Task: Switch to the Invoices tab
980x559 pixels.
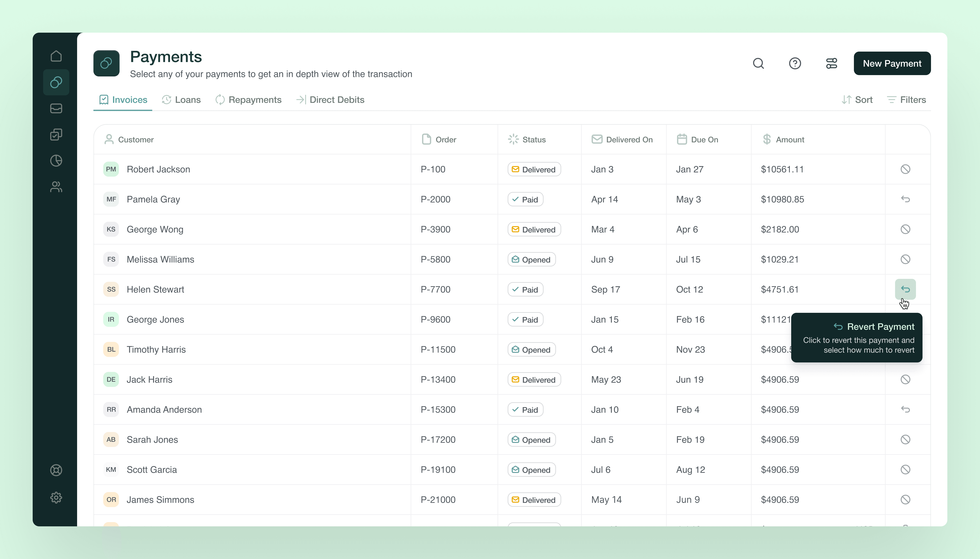Action: (x=123, y=100)
